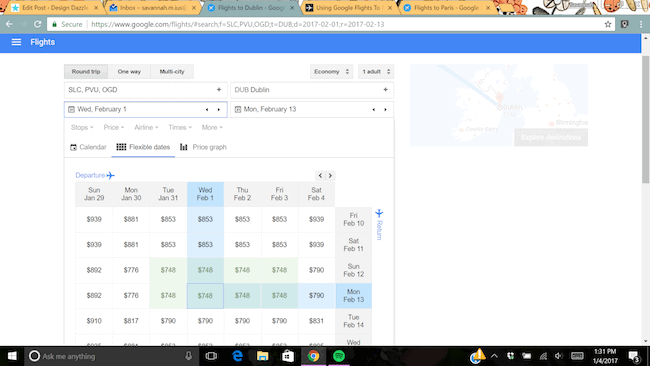Move departure date forward one day

click(x=219, y=109)
